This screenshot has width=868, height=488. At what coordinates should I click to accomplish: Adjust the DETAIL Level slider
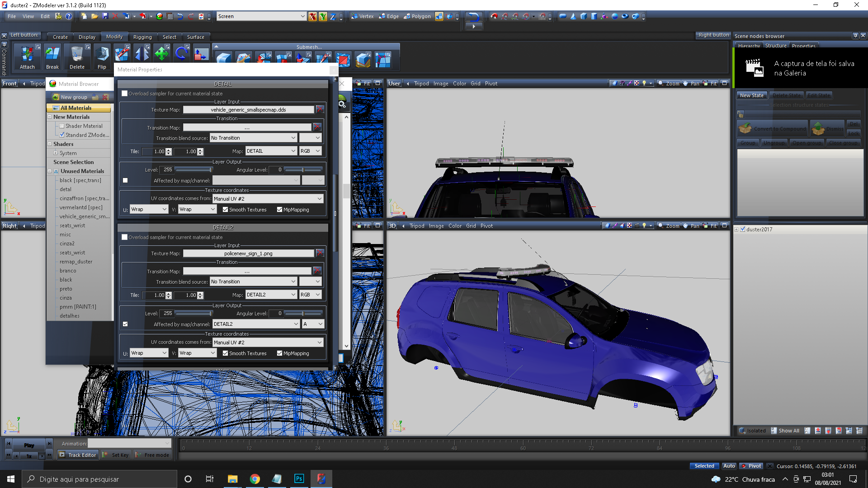click(x=211, y=170)
